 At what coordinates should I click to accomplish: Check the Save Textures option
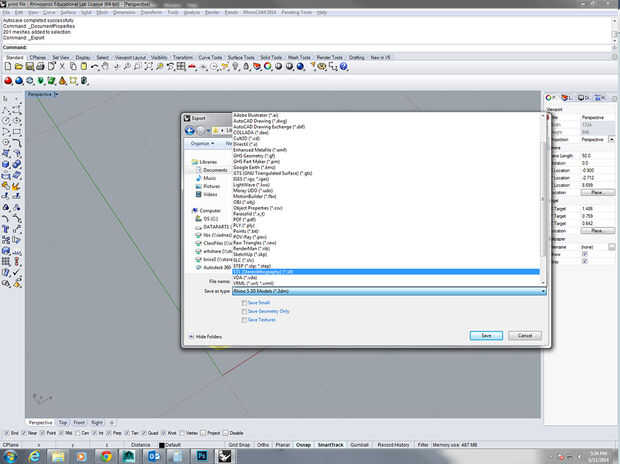point(244,320)
